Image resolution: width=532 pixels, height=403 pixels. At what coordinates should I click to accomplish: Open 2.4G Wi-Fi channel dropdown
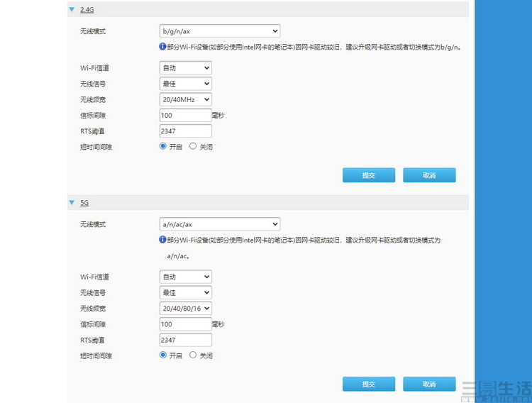185,68
